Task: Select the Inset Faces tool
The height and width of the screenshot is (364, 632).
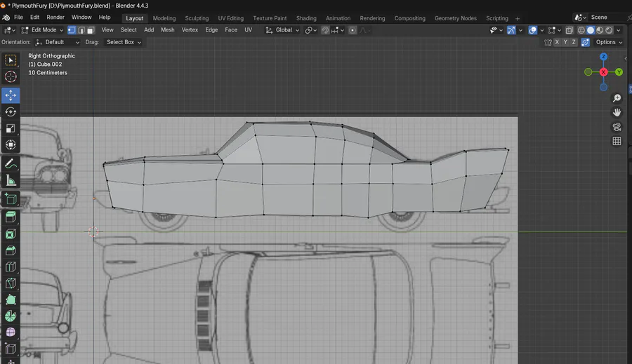Action: coord(11,234)
